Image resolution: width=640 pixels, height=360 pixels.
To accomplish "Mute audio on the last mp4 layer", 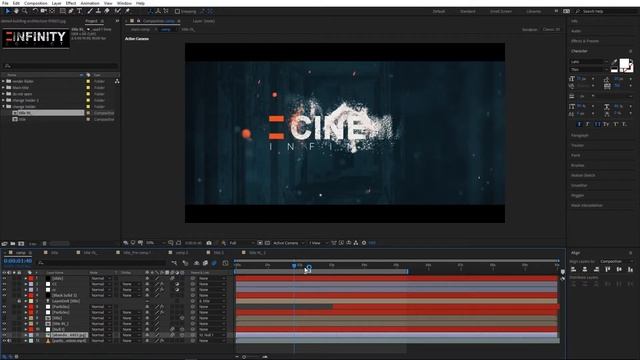I will coord(9,340).
